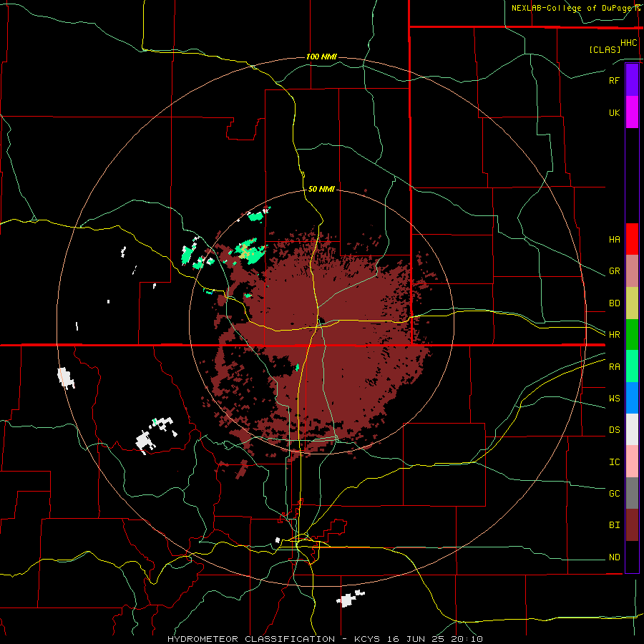Click the BD legend label
This screenshot has width=644, height=644.
pos(614,303)
